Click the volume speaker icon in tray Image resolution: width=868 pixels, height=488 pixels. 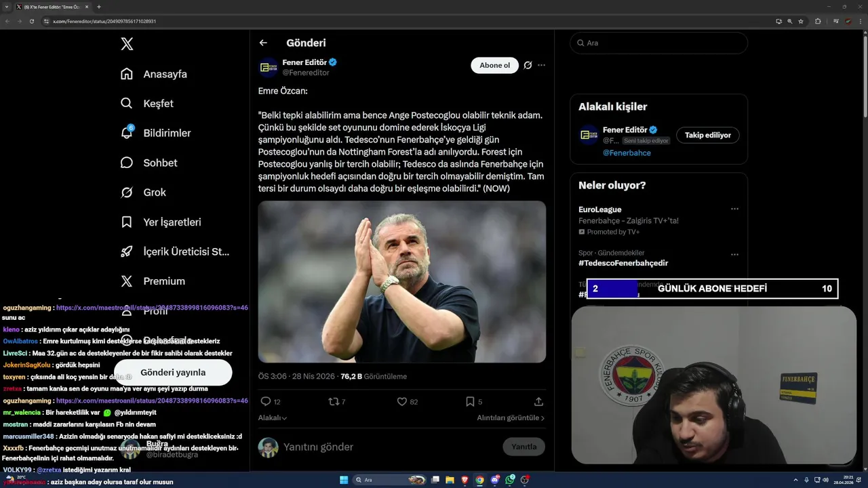[x=825, y=480]
